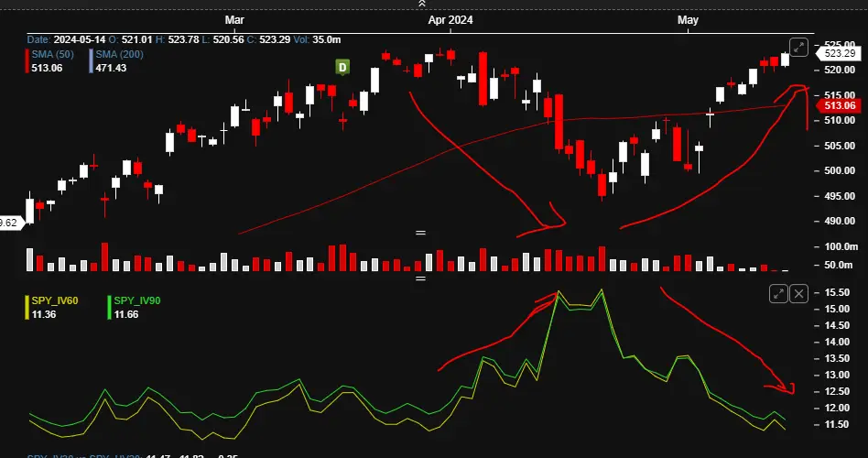Viewport: 868px width, 458px height.
Task: Click the yellow SPY_IV60 color bar
Action: (27, 308)
